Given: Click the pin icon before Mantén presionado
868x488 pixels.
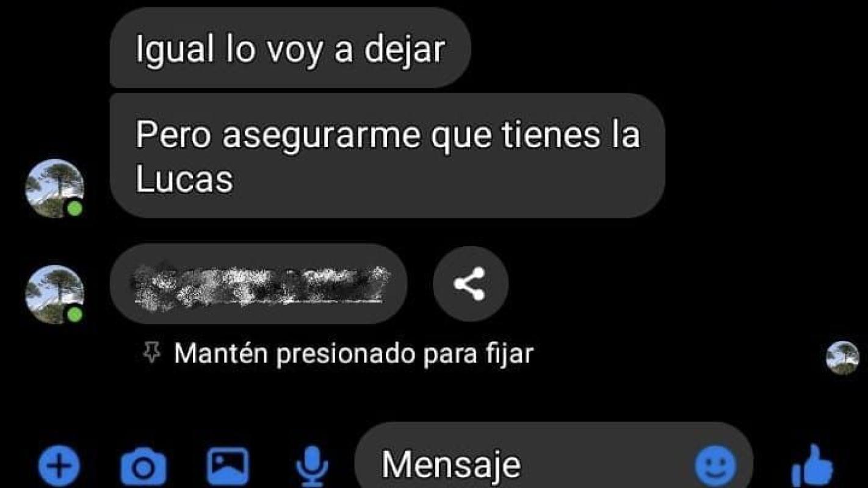Looking at the screenshot, I should (x=151, y=352).
